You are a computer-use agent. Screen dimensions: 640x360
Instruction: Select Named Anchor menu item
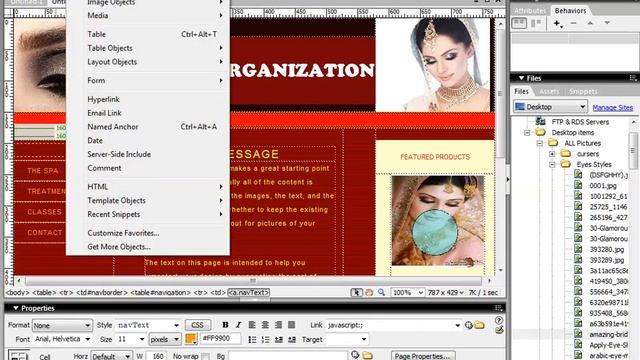(x=147, y=127)
